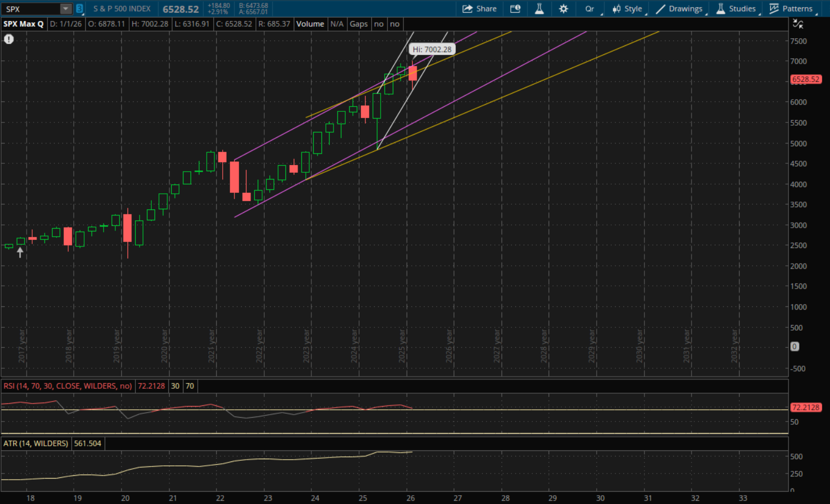The height and width of the screenshot is (504, 830).
Task: Click the Volume label in header
Action: 310,24
